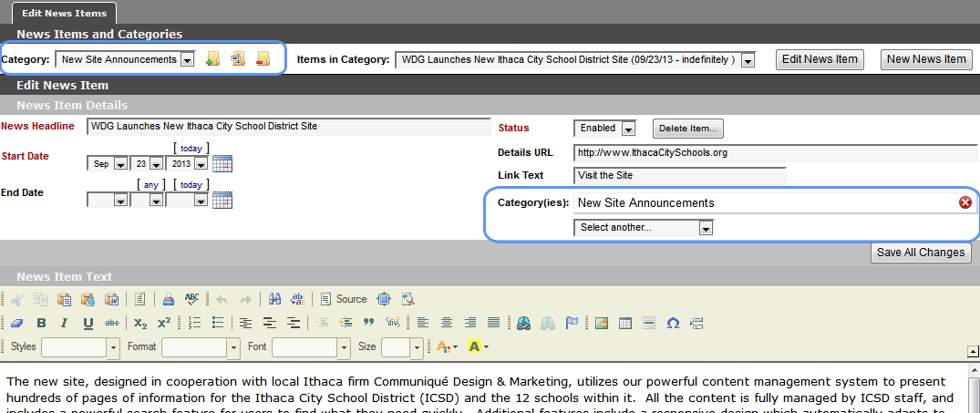Click the Insert Image icon
This screenshot has height=413, width=980.
(x=602, y=323)
